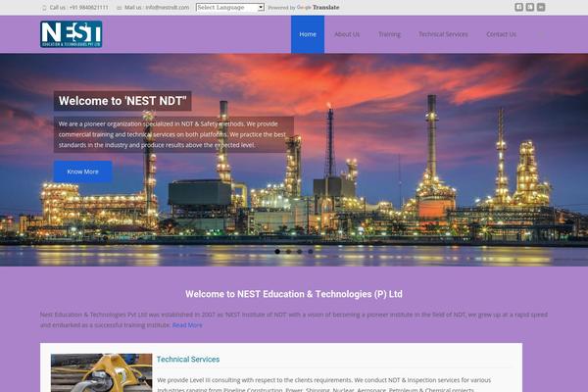Open the Technical Services thumbnail image
This screenshot has width=588, height=392.
point(102,372)
